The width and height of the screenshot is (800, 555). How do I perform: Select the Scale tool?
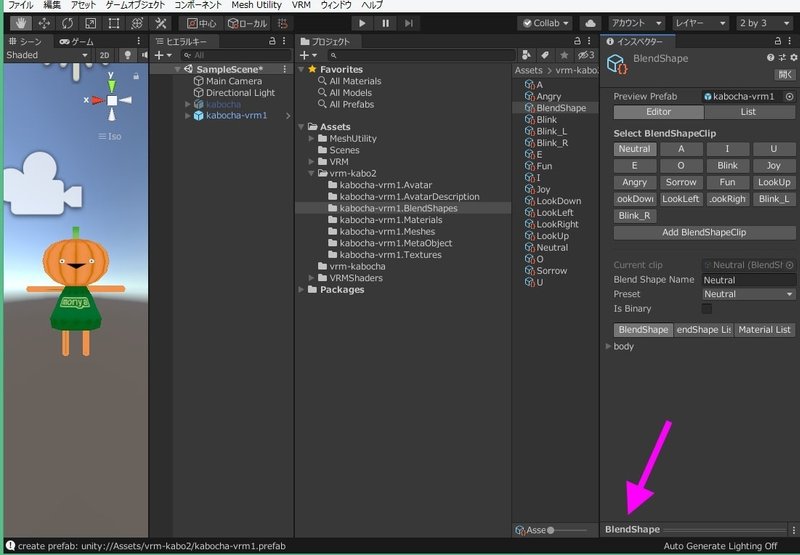point(90,23)
